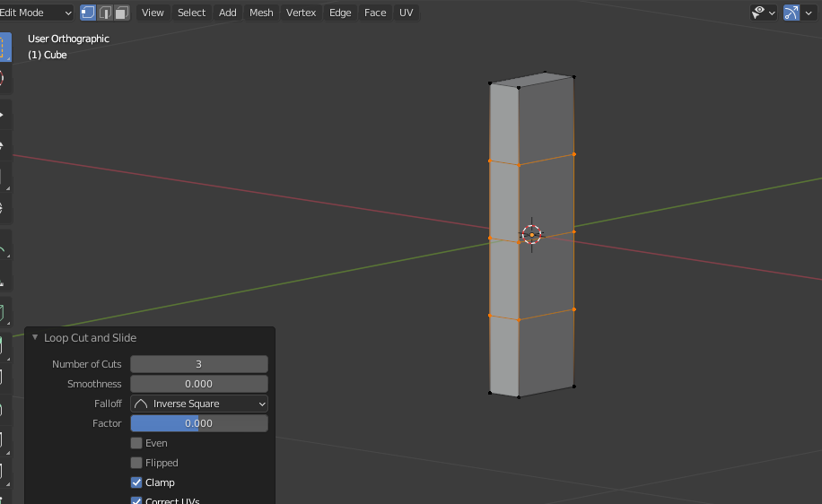Viewport: 822px width, 504px height.
Task: Open the UV menu
Action: click(407, 13)
